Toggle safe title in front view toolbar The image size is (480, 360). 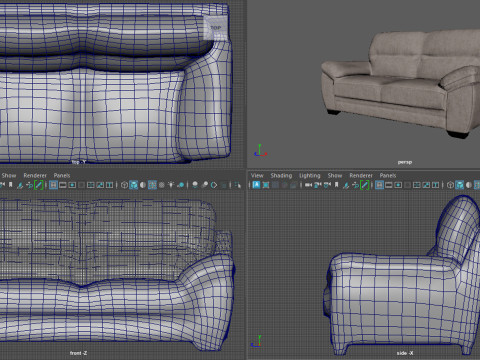[x=109, y=185]
